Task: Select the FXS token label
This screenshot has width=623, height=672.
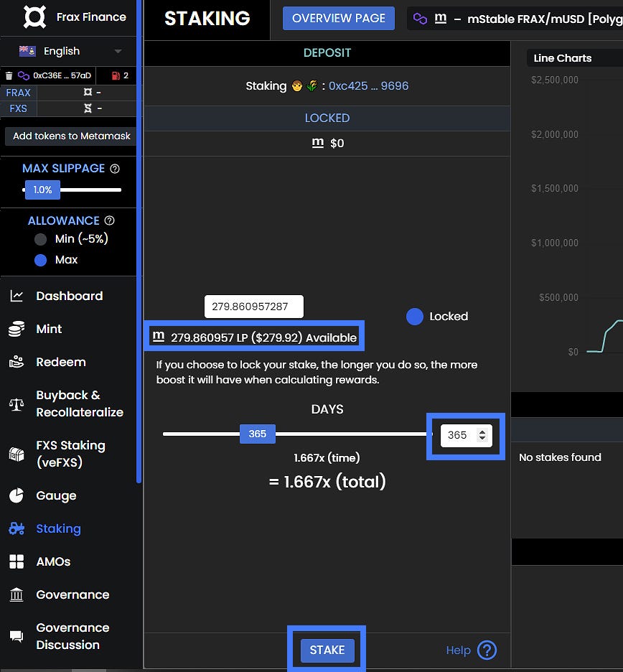Action: coord(19,108)
